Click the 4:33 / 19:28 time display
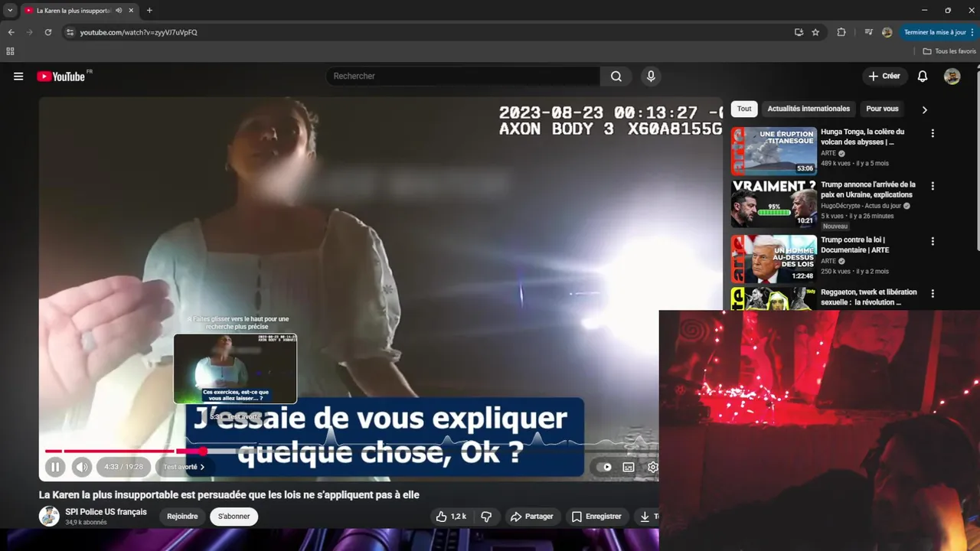Screen dimensions: 980x551 tap(123, 467)
